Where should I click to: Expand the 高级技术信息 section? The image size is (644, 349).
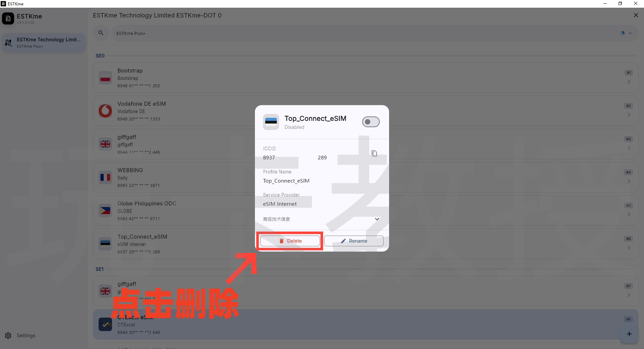tap(322, 219)
